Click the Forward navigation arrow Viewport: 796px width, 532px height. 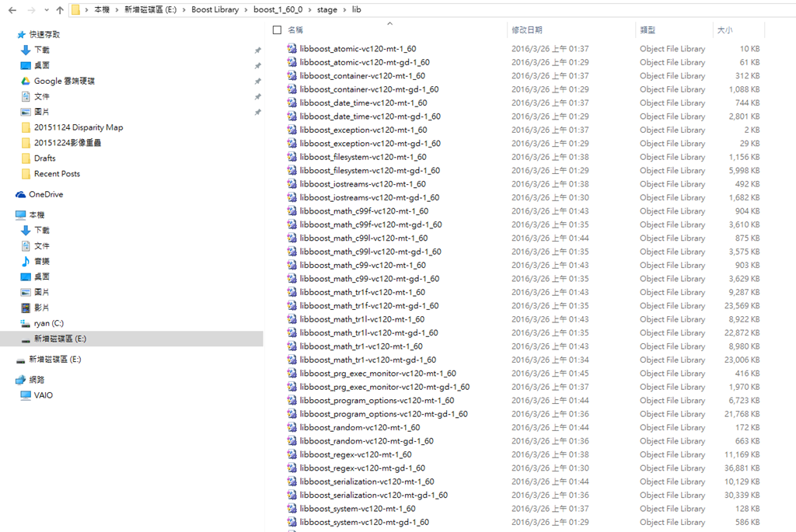31,9
